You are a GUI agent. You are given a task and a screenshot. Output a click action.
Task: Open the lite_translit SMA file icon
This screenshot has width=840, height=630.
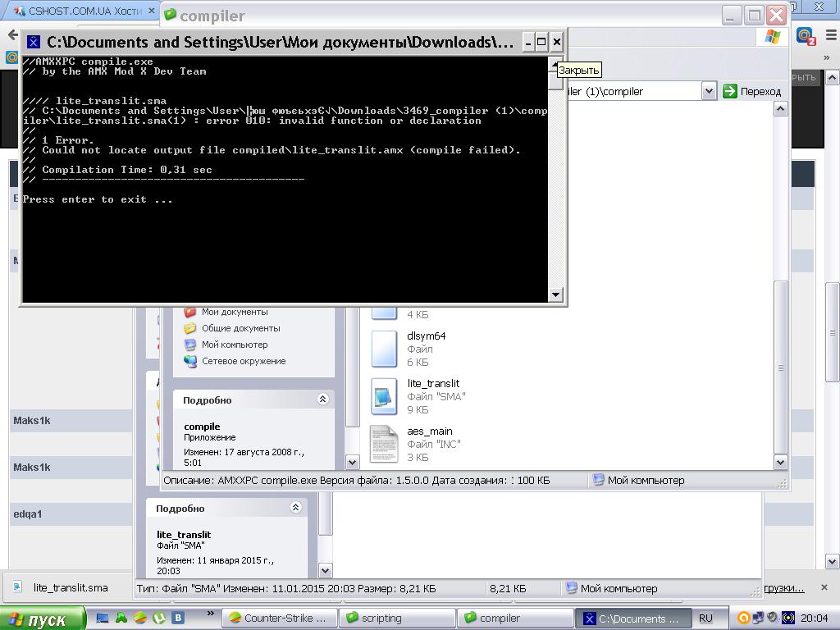point(384,396)
